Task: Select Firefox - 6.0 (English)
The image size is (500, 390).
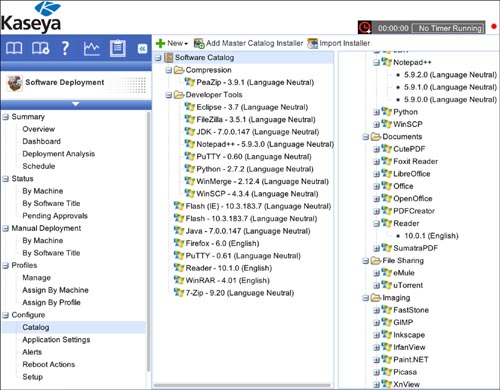Action: [x=222, y=243]
